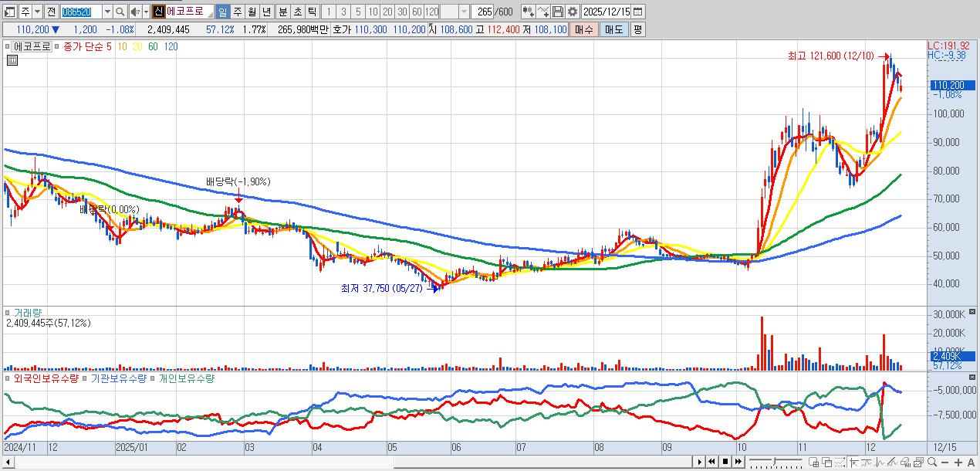Screen dimensions: 980x471
Task: Edit the 2025/12/15 date field
Action: tap(607, 12)
